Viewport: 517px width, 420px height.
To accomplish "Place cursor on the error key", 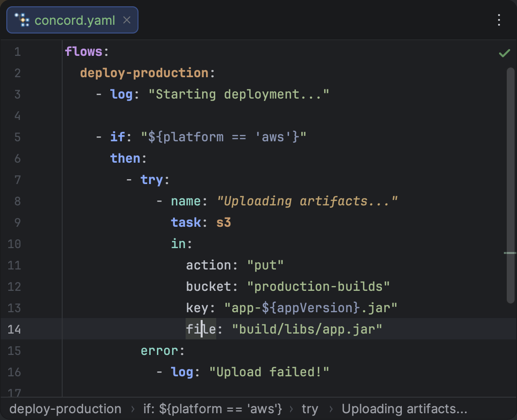I will pos(159,351).
